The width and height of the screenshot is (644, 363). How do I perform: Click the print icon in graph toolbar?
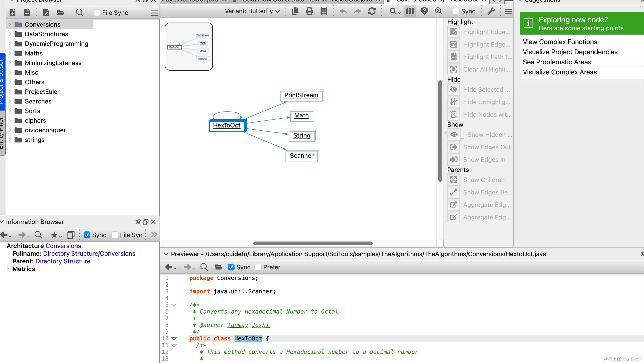point(309,11)
